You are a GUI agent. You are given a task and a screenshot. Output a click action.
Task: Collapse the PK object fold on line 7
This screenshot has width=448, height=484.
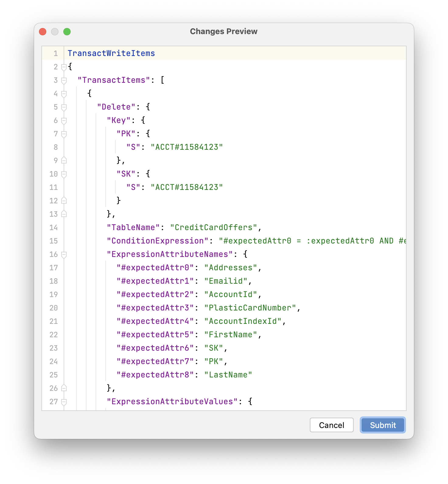point(64,134)
